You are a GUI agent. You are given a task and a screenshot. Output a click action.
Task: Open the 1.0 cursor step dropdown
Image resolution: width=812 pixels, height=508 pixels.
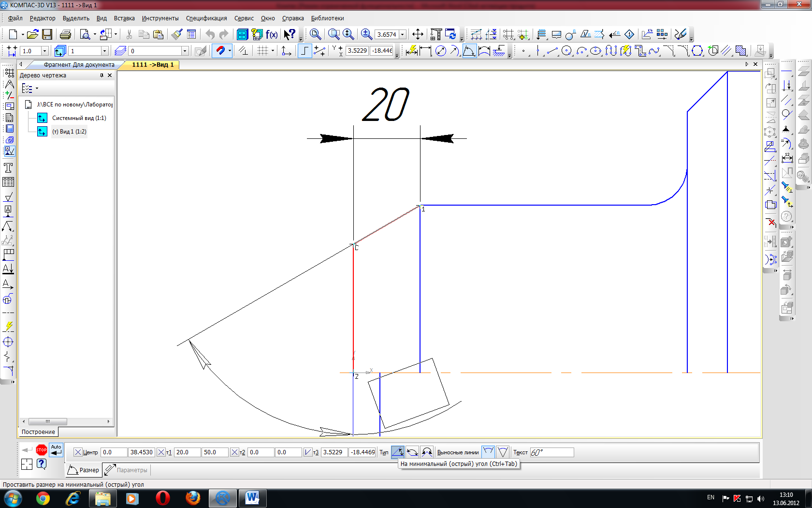point(44,51)
